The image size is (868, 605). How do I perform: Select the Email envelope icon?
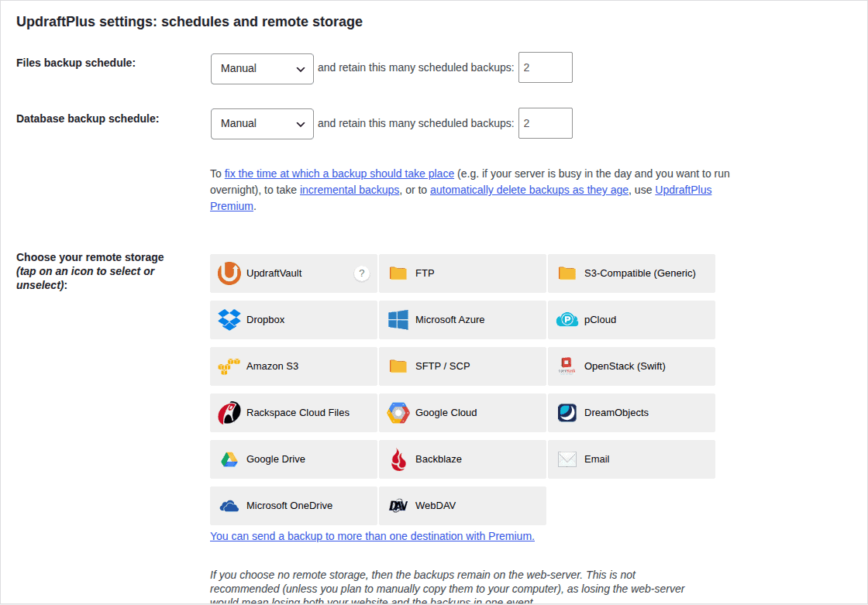567,459
